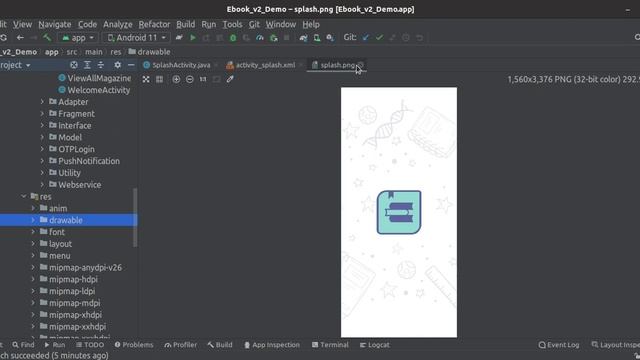Viewport: 640px width, 360px height.
Task: Open the Tools menu
Action: click(232, 24)
